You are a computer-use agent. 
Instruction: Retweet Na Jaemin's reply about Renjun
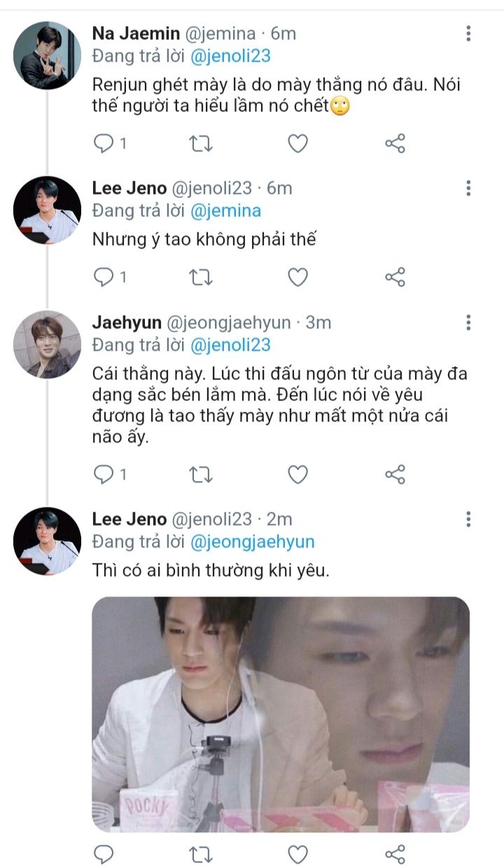click(x=202, y=144)
